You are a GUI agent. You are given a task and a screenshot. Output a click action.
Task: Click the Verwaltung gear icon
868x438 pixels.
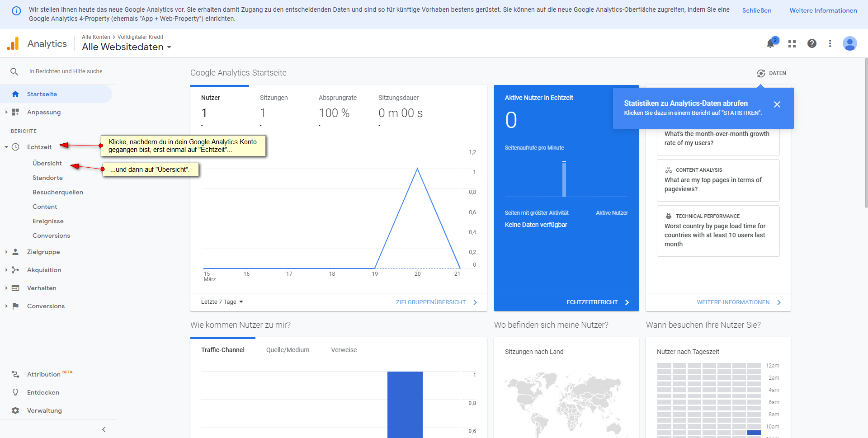pos(15,410)
